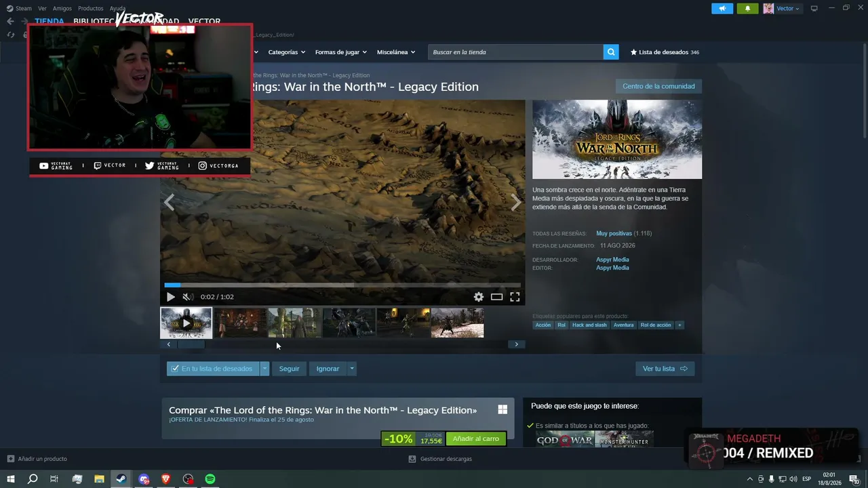Open the notifications bell button

pos(747,8)
